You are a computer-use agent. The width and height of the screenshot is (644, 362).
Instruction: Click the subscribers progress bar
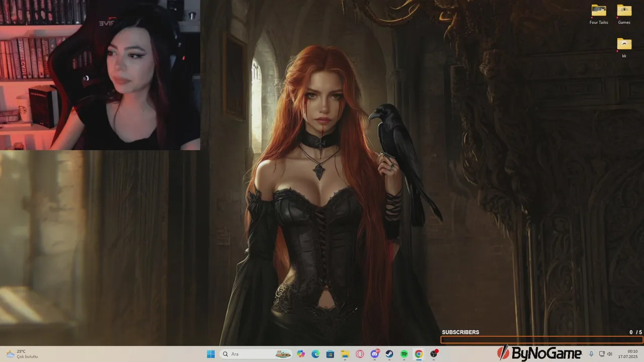pos(542,340)
